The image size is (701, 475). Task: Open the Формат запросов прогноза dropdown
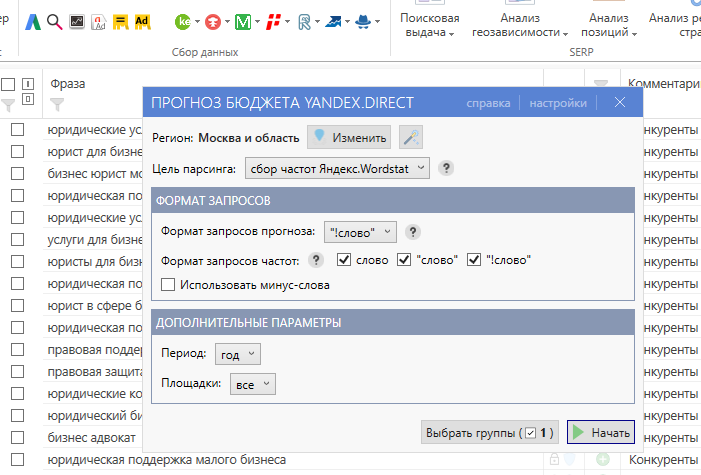click(360, 232)
